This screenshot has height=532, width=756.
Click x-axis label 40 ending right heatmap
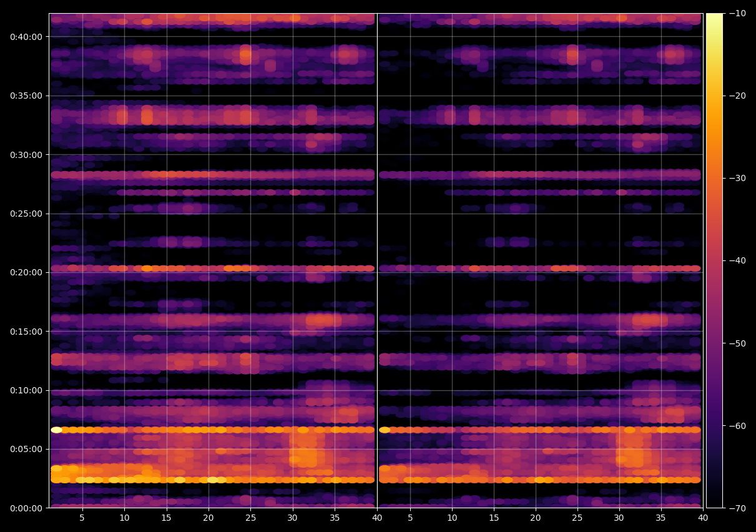click(x=703, y=518)
